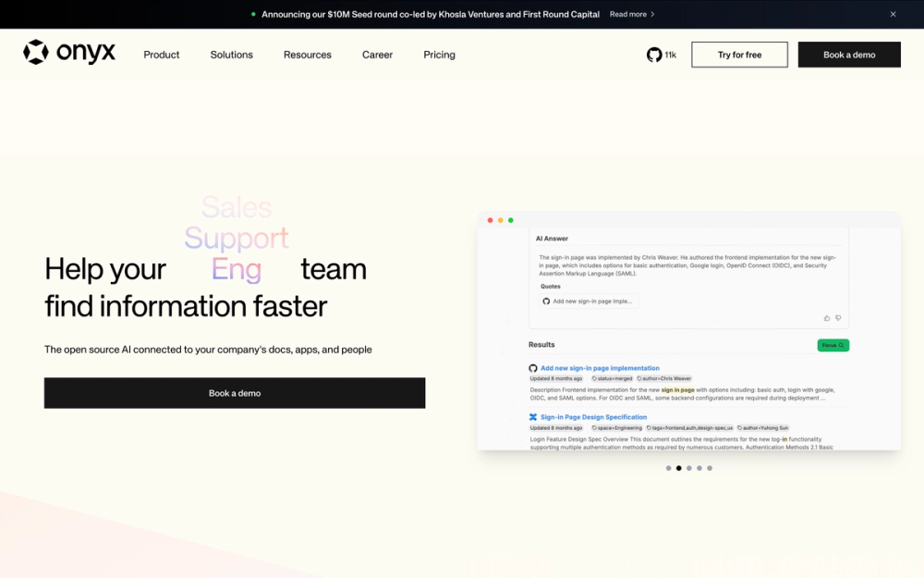The image size is (924, 578).
Task: Click the author=Chris Weaver tag
Action: click(x=664, y=378)
